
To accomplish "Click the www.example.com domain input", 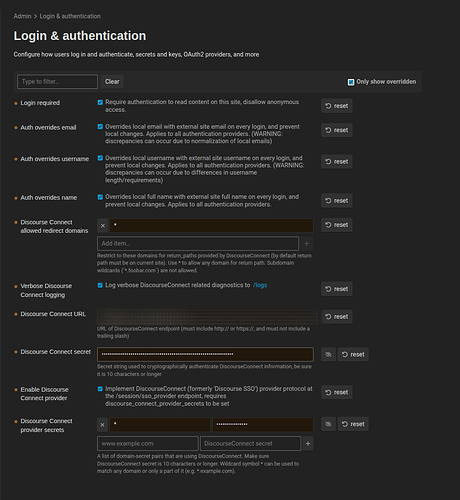I will 148,444.
